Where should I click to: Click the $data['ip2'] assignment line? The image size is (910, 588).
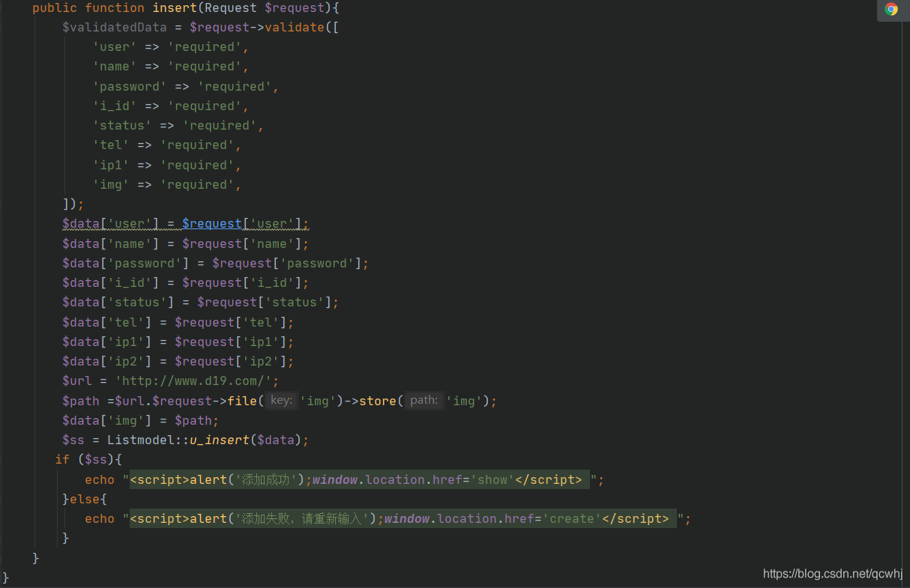178,362
